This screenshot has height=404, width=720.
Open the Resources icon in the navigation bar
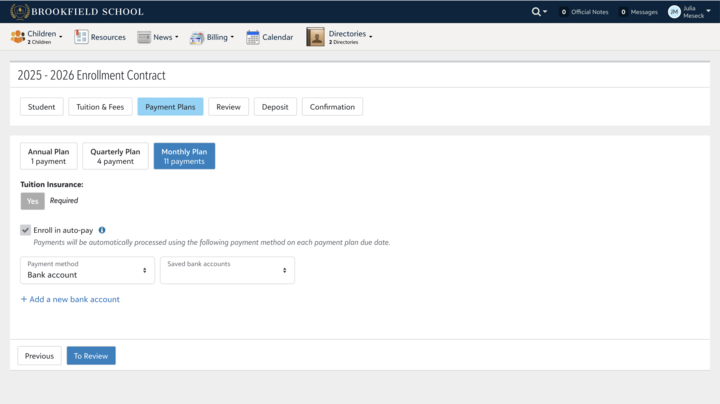[81, 37]
